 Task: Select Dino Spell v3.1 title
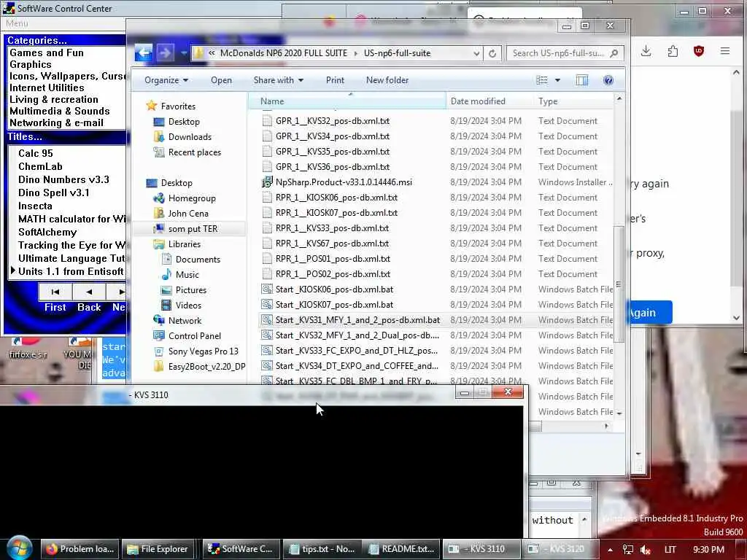pyautogui.click(x=54, y=192)
